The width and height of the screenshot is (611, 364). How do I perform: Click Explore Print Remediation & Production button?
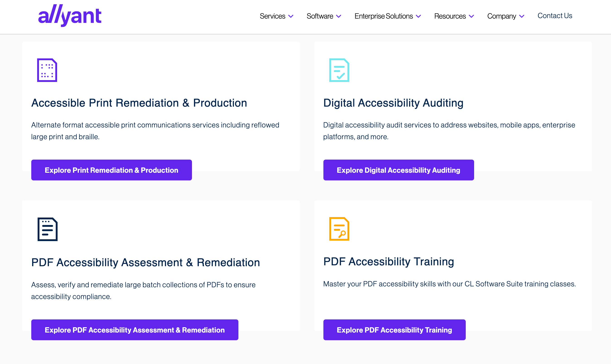click(112, 170)
